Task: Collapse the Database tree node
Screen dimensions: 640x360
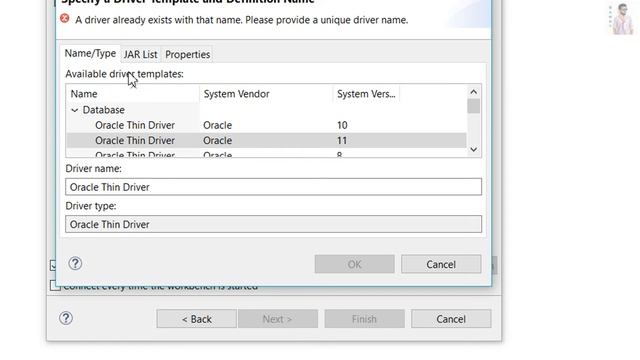Action: 74,110
